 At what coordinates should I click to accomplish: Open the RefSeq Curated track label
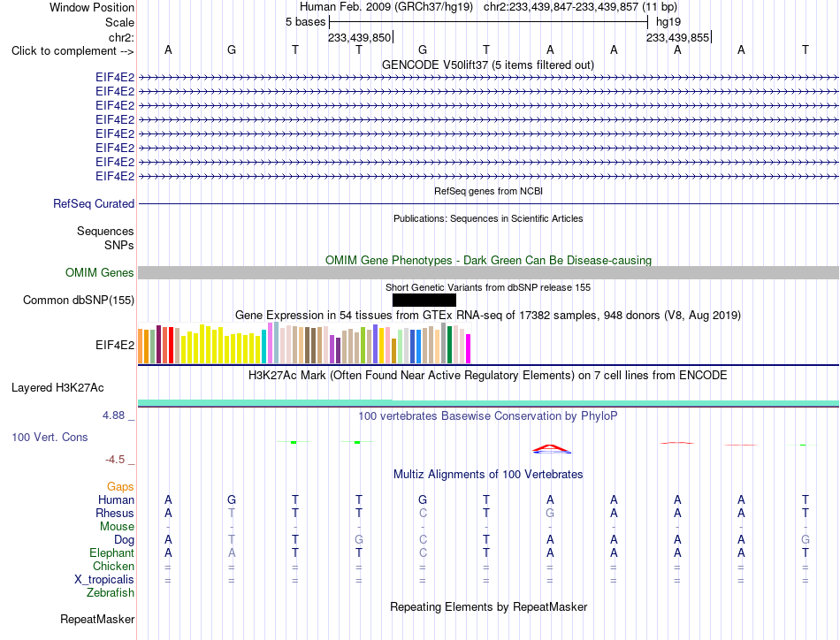point(93,203)
